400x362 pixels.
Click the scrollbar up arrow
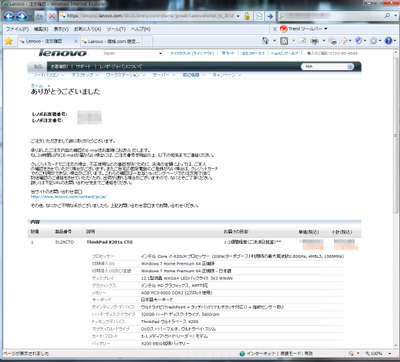396,52
